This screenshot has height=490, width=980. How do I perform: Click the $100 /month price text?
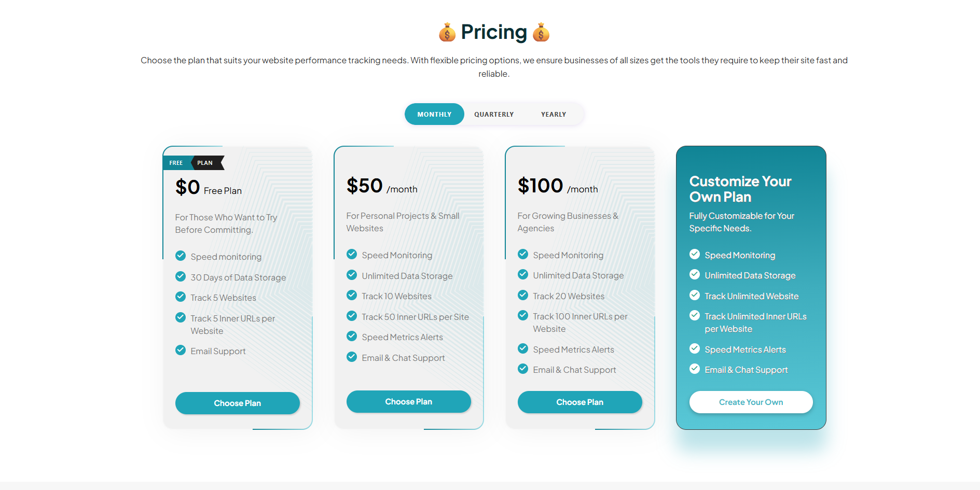(558, 186)
